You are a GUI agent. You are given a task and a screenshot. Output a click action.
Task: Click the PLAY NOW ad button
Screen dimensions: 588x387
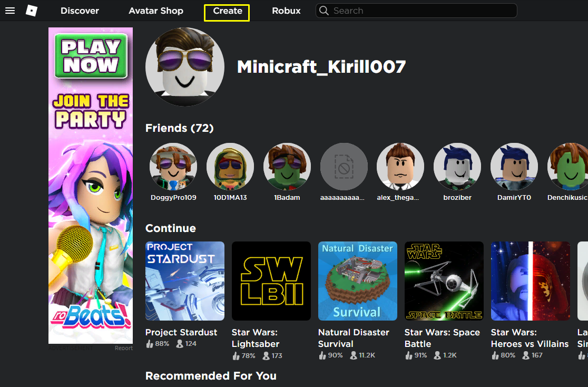(x=91, y=56)
